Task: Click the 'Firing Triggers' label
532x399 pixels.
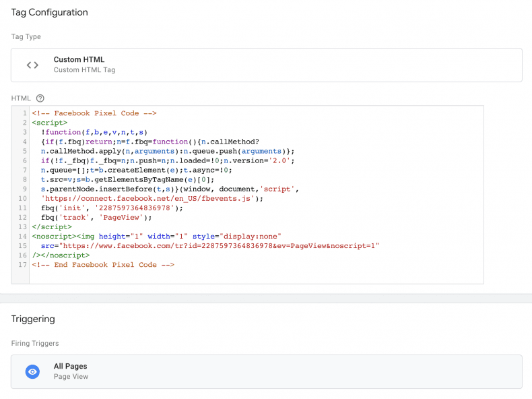Action: [x=35, y=343]
